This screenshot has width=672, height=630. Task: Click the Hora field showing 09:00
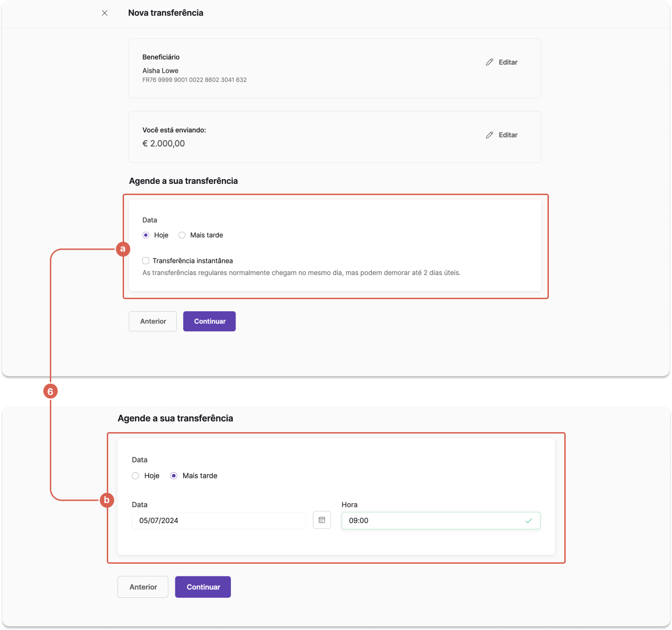tap(441, 521)
